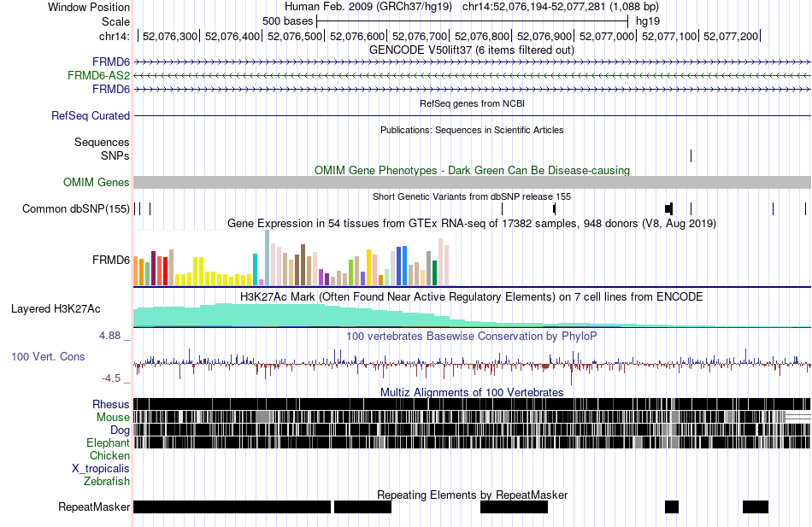
Task: Click the 4.88 PhyloP upper value
Action: pyautogui.click(x=109, y=336)
